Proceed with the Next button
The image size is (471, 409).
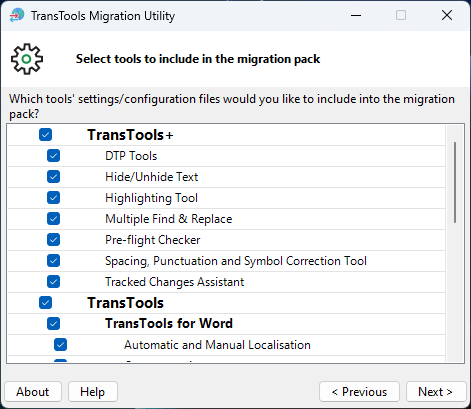436,392
